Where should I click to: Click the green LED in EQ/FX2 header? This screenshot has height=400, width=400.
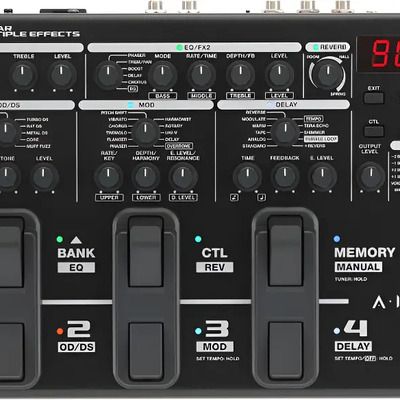pos(179,47)
